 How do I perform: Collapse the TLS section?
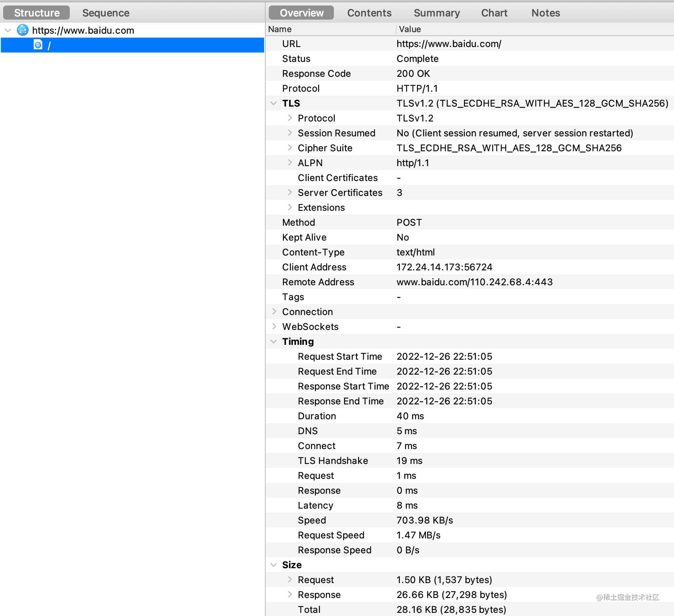[x=274, y=103]
